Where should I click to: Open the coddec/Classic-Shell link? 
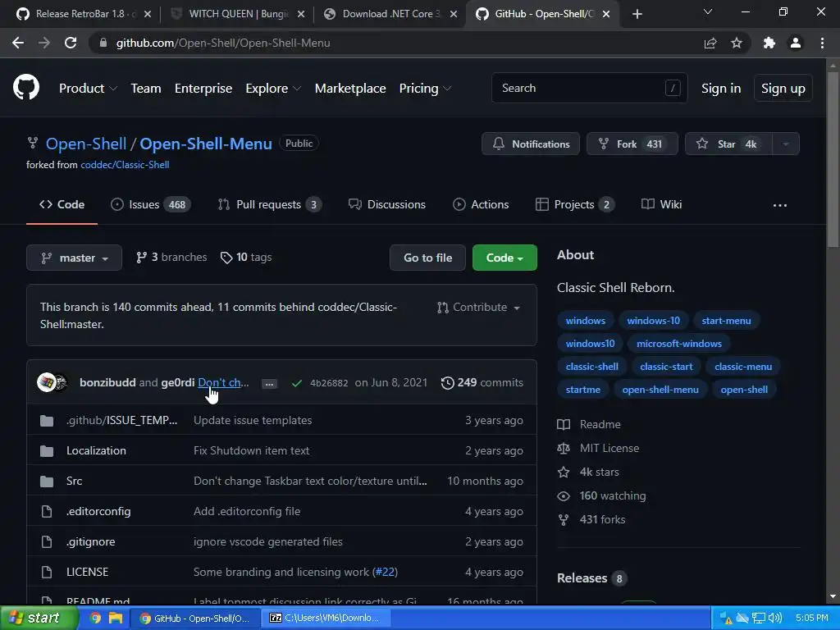click(x=125, y=165)
